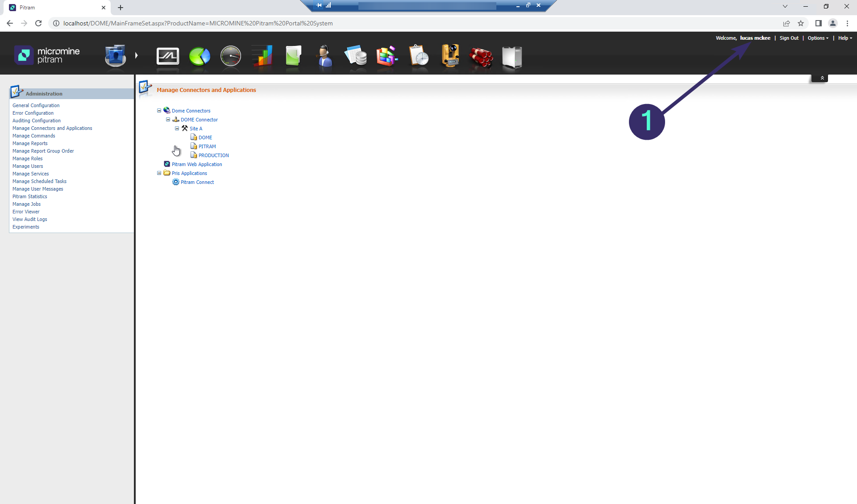Collapse the Dome Connectors tree node

coord(159,110)
